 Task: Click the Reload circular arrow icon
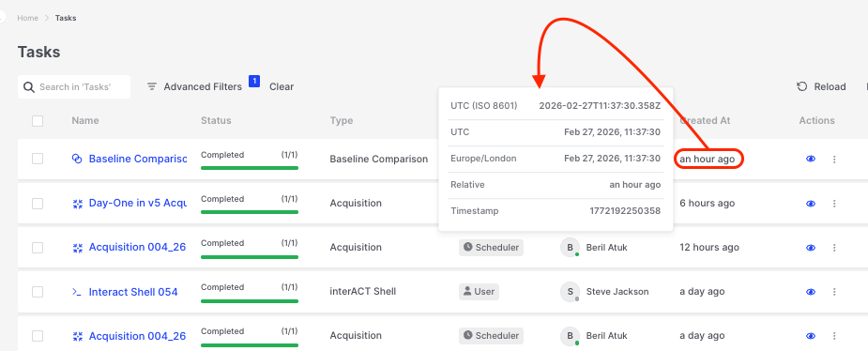pyautogui.click(x=801, y=86)
